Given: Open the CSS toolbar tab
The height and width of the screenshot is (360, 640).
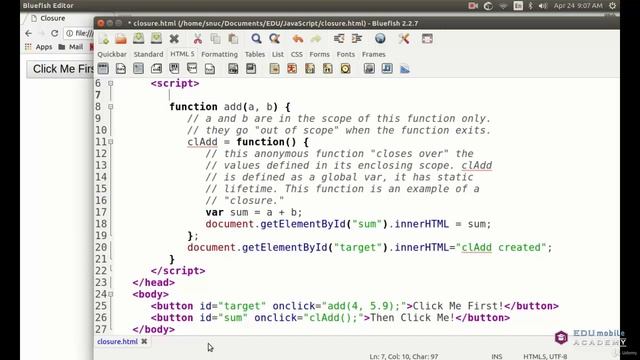Looking at the screenshot, I should click(297, 54).
